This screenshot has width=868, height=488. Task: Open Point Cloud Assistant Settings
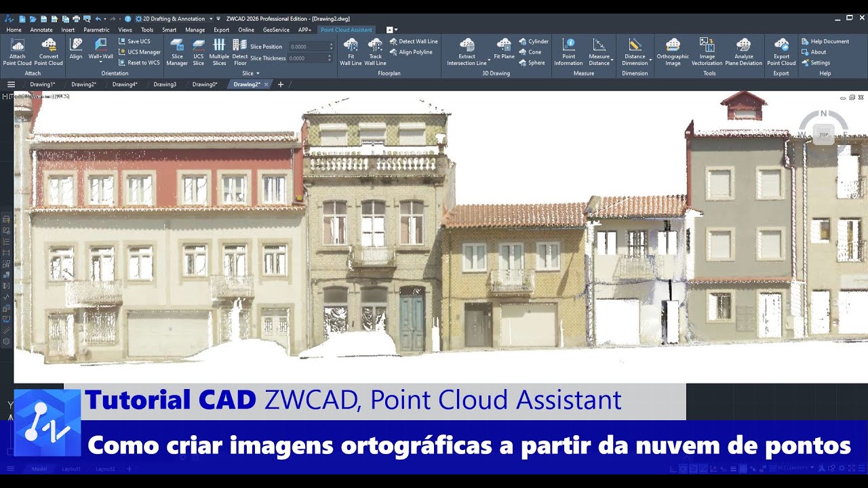tap(816, 62)
